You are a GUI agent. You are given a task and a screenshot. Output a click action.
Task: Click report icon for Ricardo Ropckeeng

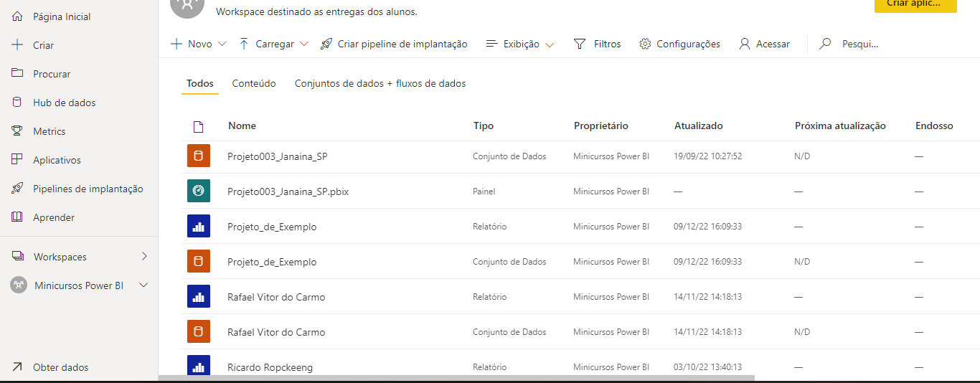[x=199, y=366]
